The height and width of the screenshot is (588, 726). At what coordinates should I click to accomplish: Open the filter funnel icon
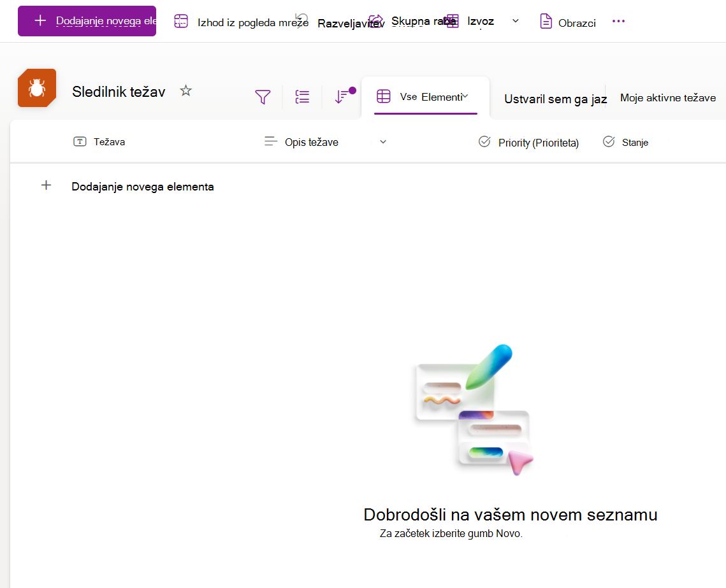click(x=263, y=97)
